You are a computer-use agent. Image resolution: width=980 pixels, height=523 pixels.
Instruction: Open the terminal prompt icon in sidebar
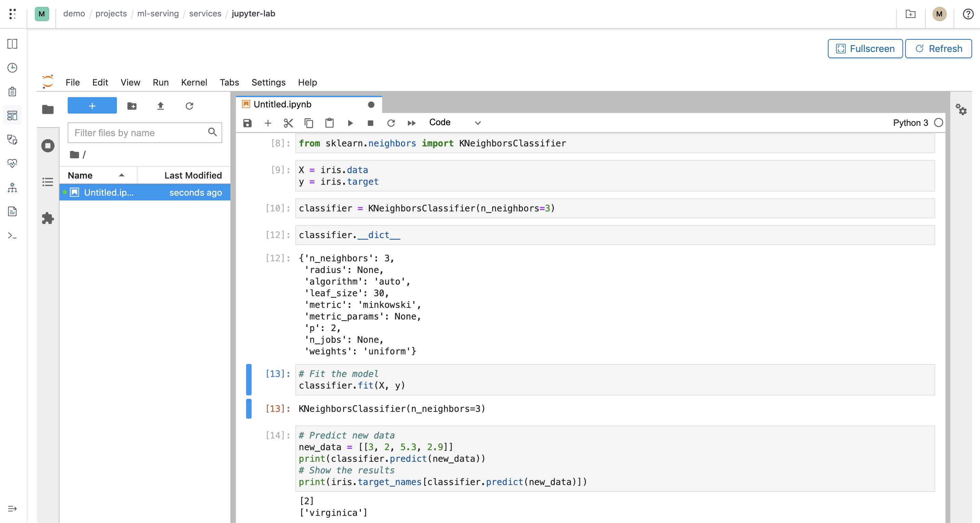[x=13, y=236]
